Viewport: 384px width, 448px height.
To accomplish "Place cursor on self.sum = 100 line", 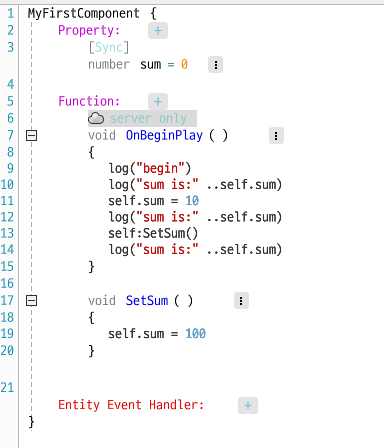I will 157,333.
